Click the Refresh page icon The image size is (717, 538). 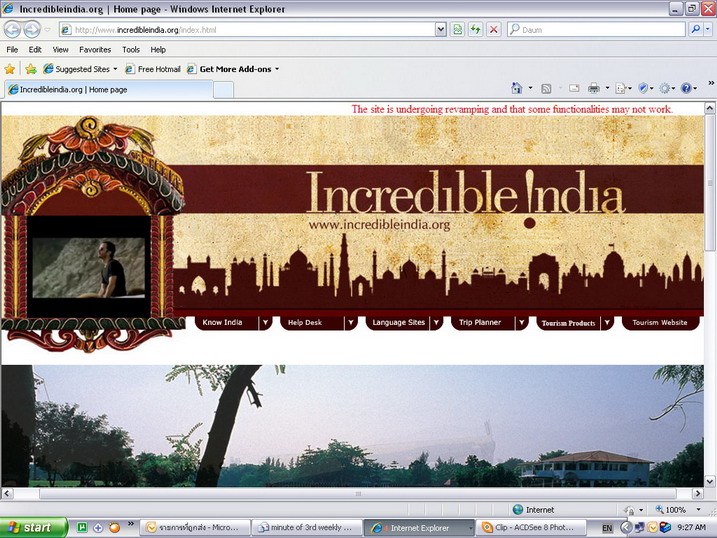tap(476, 30)
